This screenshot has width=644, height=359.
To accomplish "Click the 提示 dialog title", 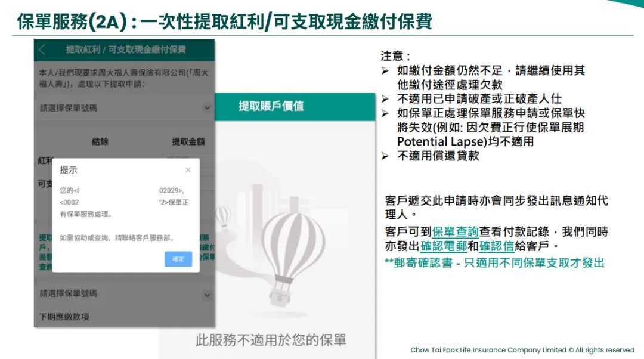I will (x=69, y=170).
